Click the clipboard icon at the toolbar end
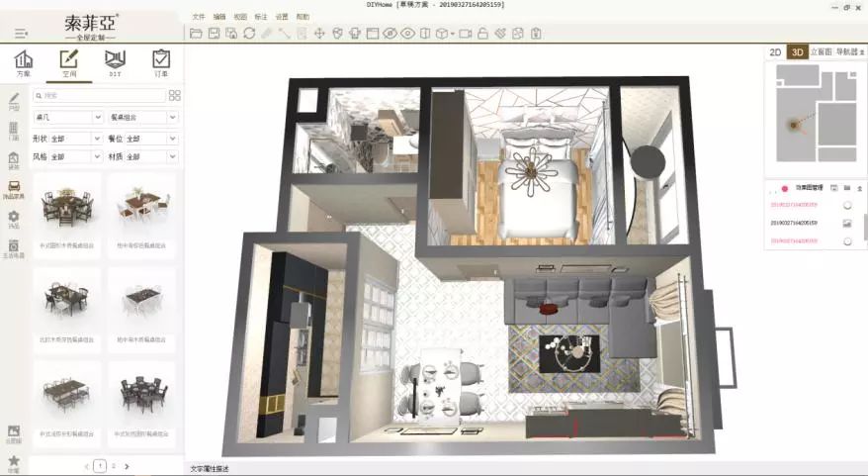Viewport: 868px width, 476px height. point(536,34)
